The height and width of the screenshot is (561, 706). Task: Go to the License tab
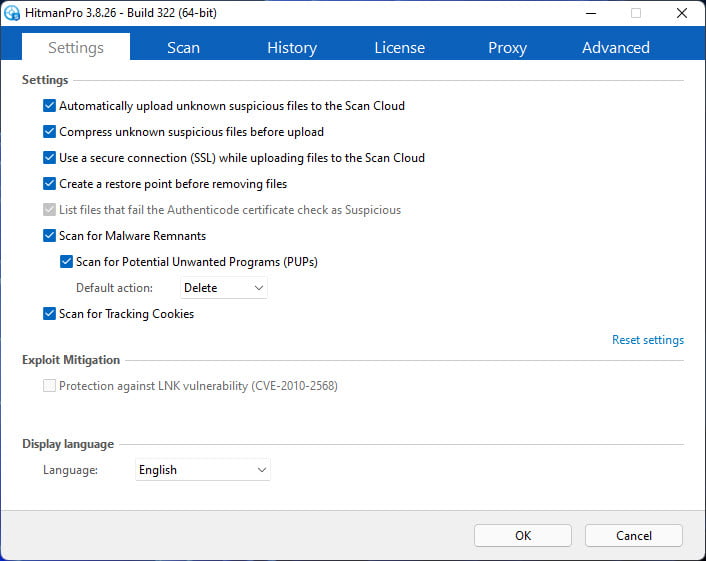pyautogui.click(x=399, y=47)
